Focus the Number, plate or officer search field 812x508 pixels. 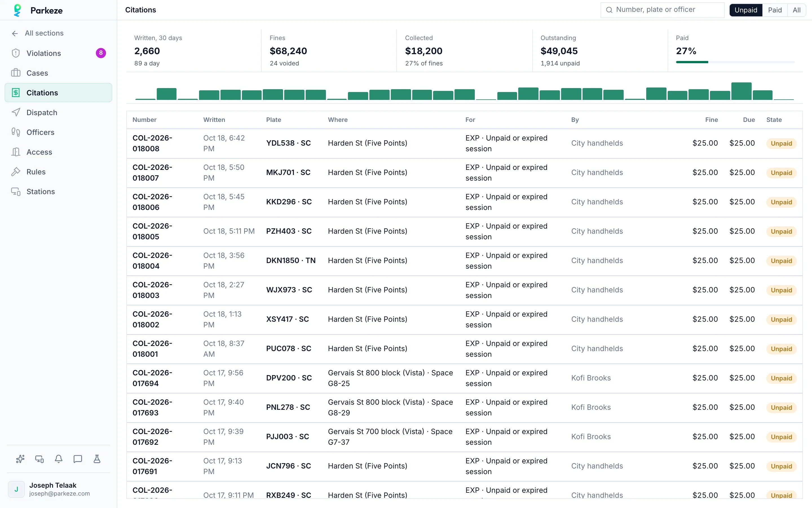[x=662, y=10]
